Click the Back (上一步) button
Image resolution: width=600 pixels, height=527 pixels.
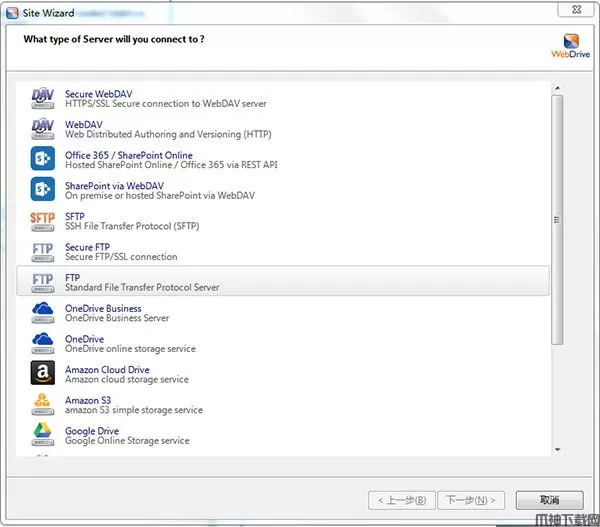tap(401, 499)
